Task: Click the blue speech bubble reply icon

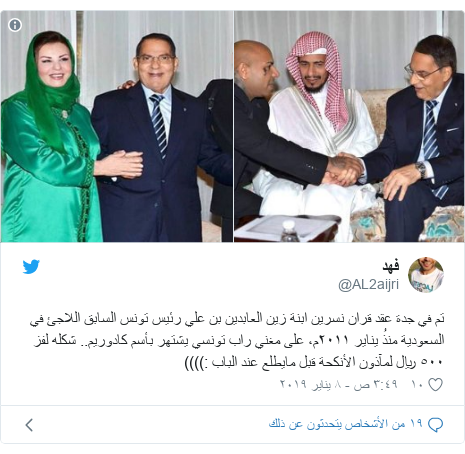Action: point(435,424)
